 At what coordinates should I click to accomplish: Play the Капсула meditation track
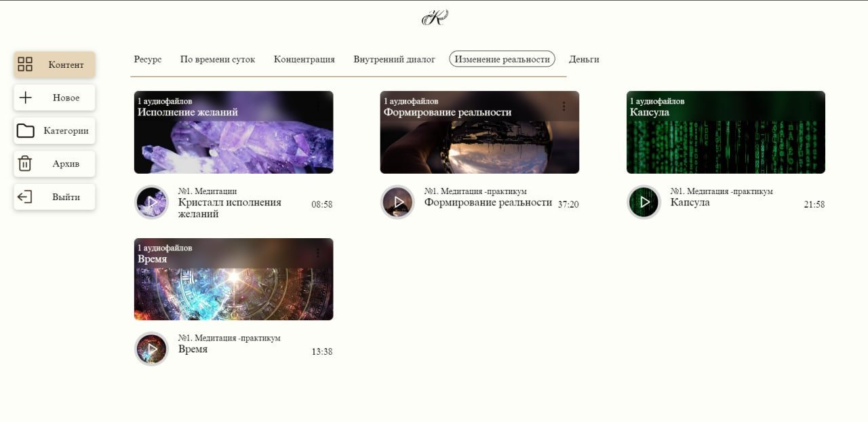tap(644, 202)
